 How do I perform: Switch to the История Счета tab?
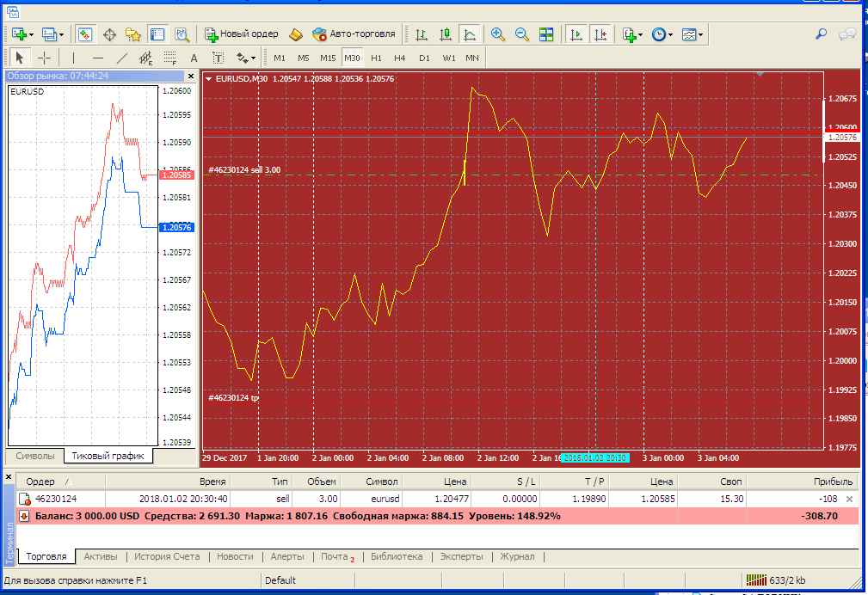pyautogui.click(x=167, y=557)
